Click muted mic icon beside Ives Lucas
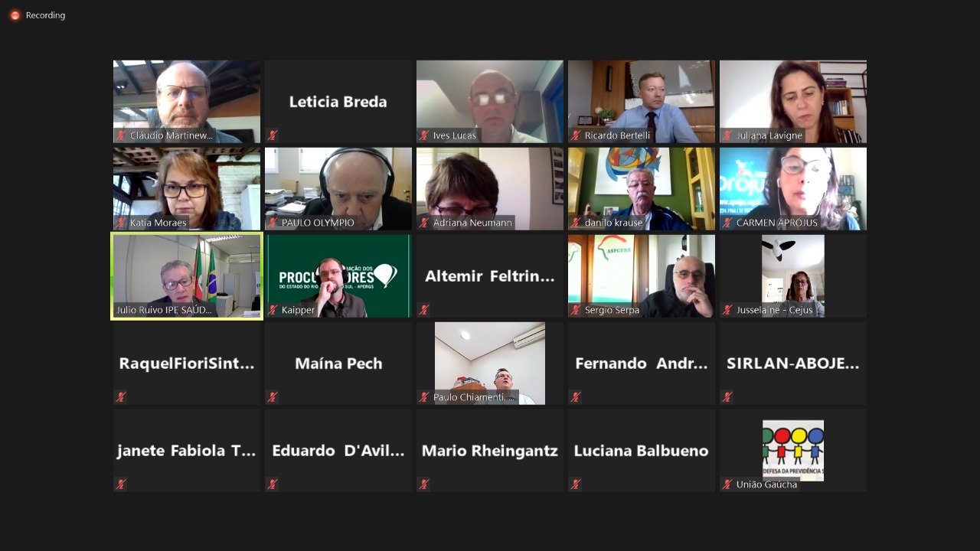Viewport: 980px width, 551px height. [424, 135]
